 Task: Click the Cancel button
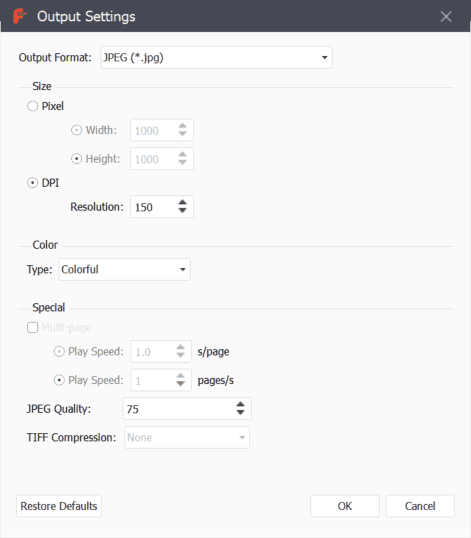tap(420, 506)
